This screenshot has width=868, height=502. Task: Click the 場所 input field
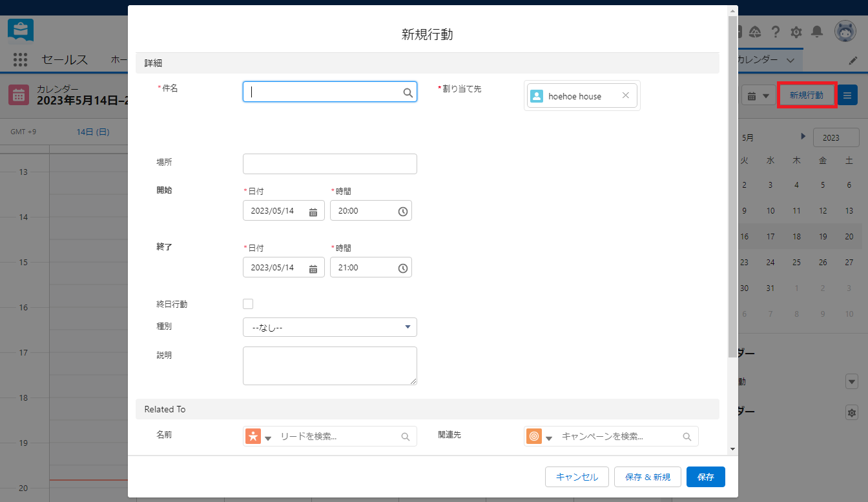pyautogui.click(x=329, y=164)
